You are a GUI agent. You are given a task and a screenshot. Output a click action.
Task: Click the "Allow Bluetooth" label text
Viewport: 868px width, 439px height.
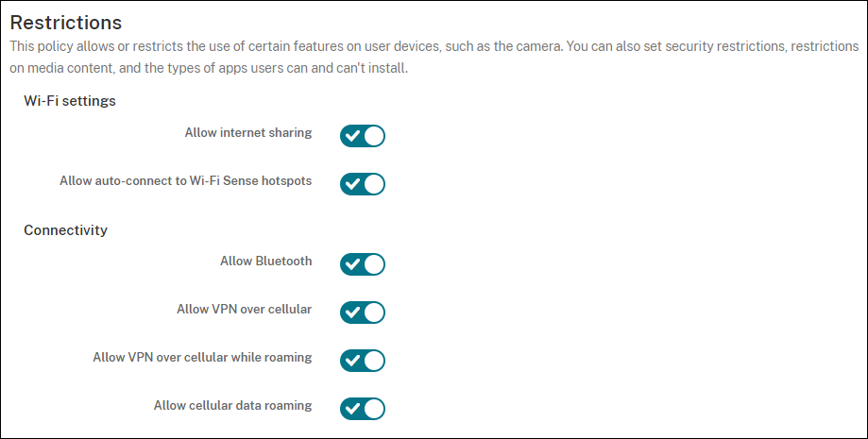pyautogui.click(x=266, y=261)
